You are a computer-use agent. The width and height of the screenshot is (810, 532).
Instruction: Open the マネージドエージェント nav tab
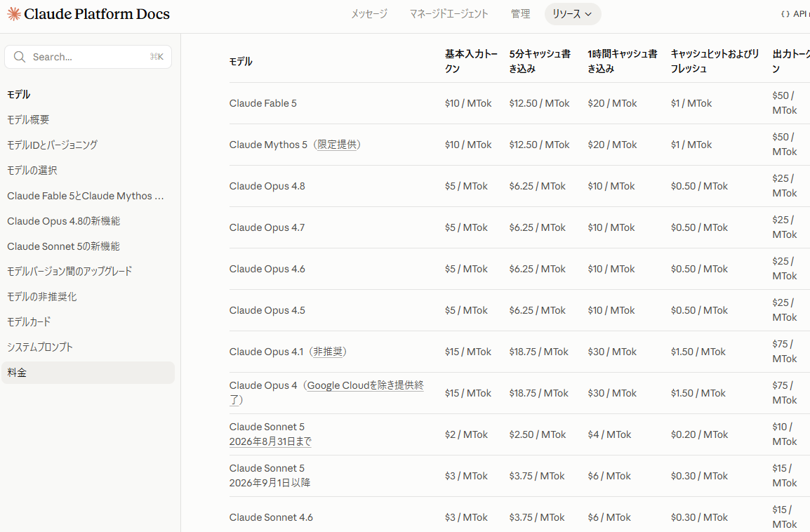coord(449,14)
